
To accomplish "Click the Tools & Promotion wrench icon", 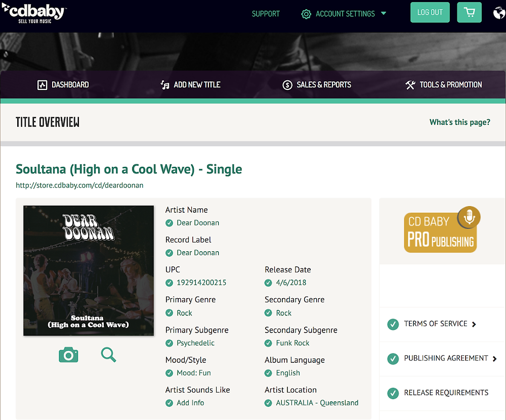I will point(410,85).
